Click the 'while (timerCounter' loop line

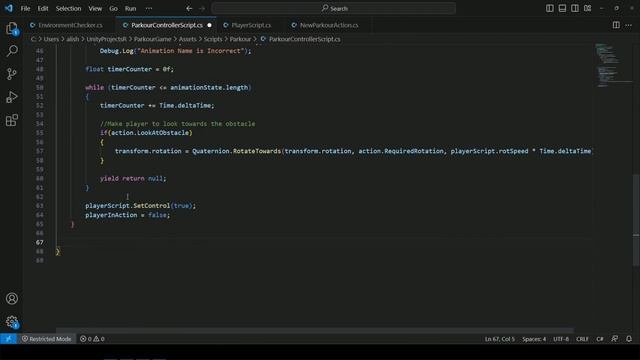click(168, 87)
